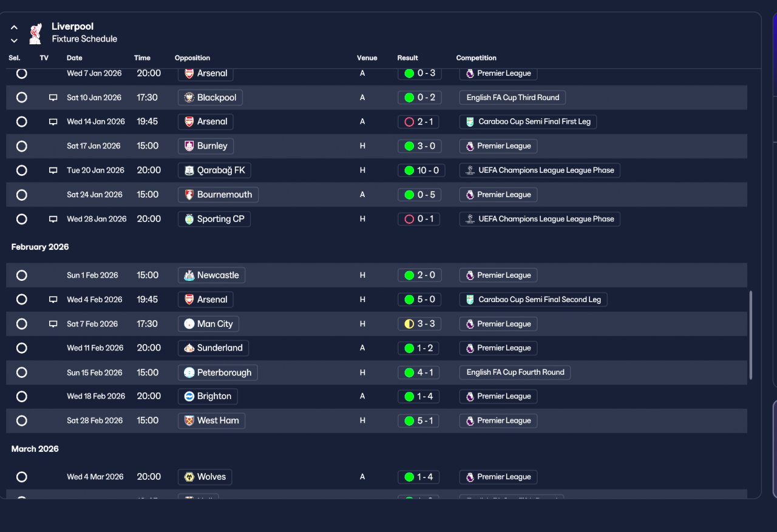Click the down chevron beside Liverpool
Viewport: 777px width, 532px height.
click(x=14, y=41)
